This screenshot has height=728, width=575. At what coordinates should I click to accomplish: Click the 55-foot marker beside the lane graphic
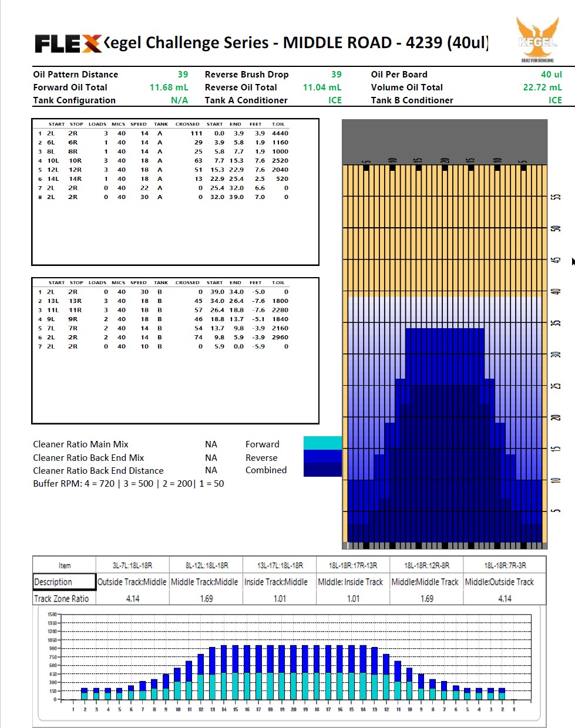(x=557, y=197)
